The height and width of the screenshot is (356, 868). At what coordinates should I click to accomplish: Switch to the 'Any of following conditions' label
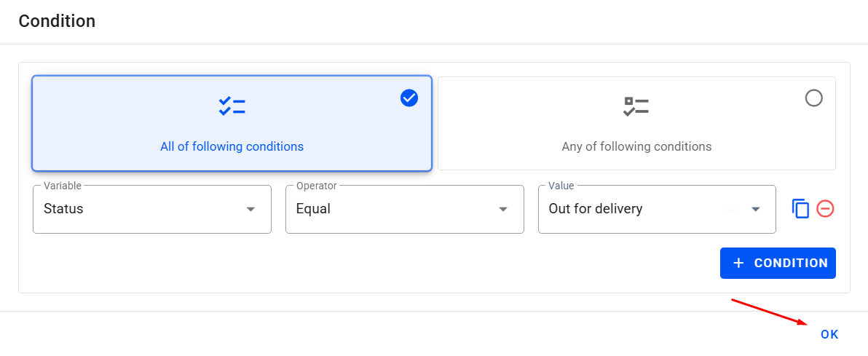pos(636,146)
